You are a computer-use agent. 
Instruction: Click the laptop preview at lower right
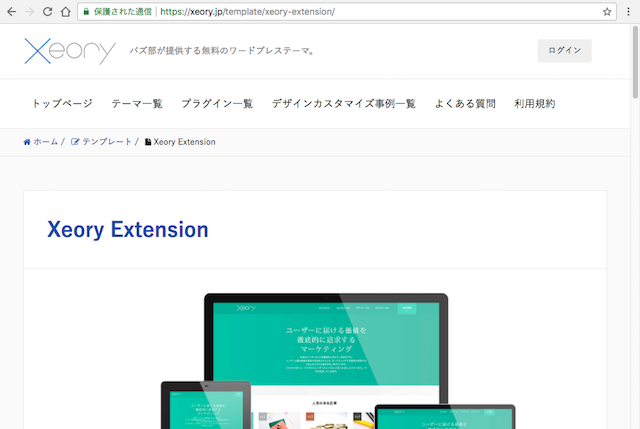(x=445, y=416)
